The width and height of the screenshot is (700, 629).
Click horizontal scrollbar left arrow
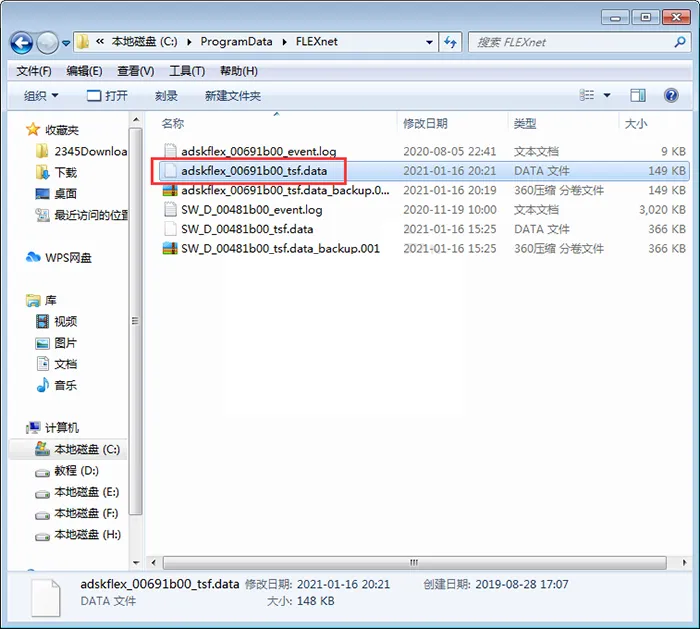[x=154, y=562]
